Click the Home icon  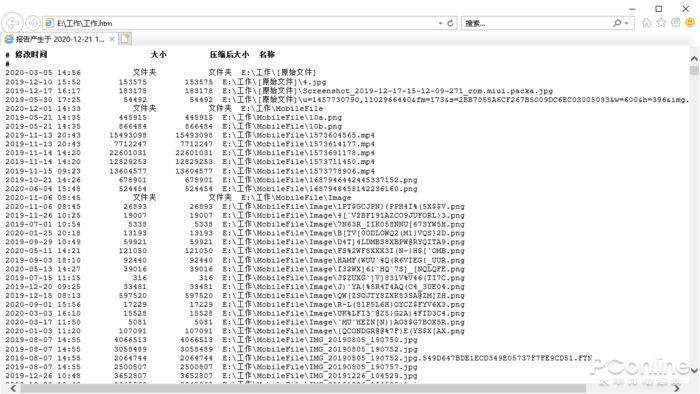tap(646, 23)
